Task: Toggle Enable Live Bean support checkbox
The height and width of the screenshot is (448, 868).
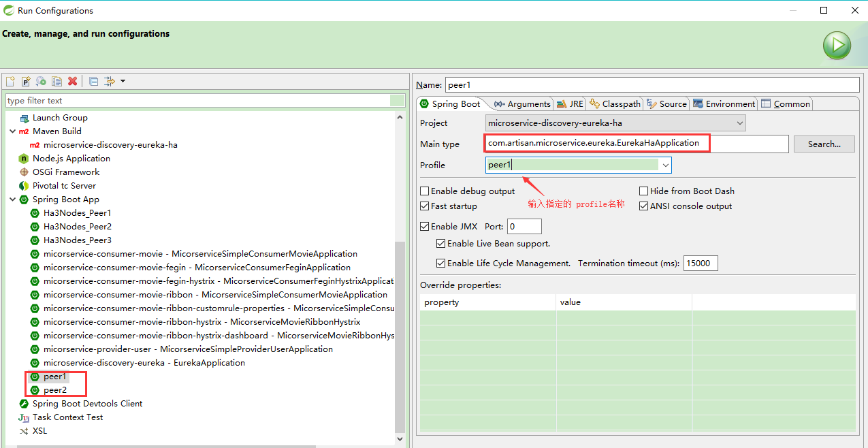Action: point(440,244)
